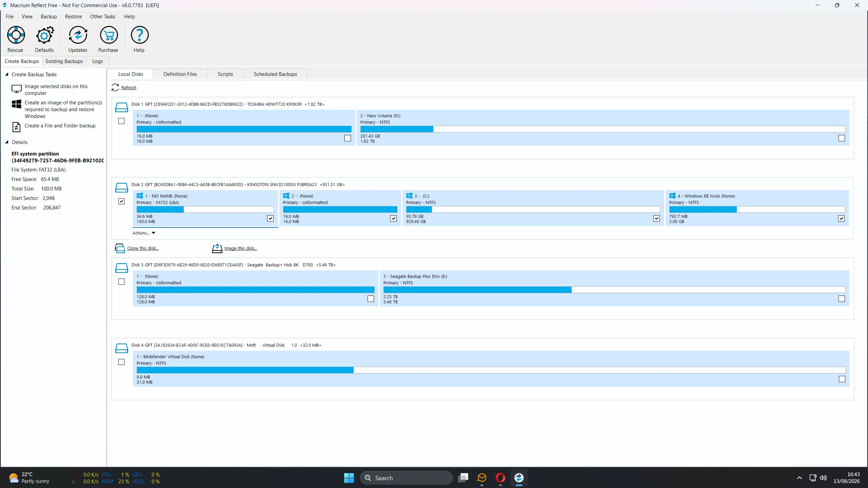Check the Disk 1 16.0 MB Unformatted partition checkbox
The width and height of the screenshot is (868, 488).
point(348,138)
